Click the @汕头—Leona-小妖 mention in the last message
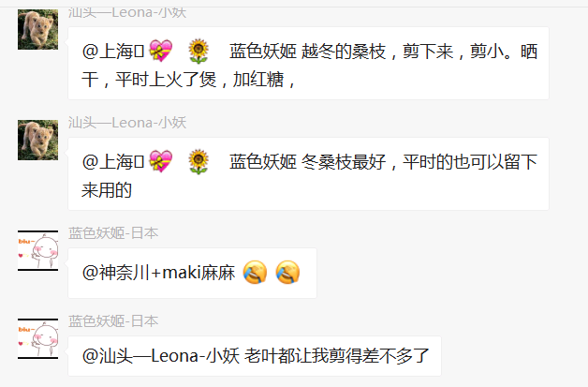The width and height of the screenshot is (588, 387). (161, 356)
